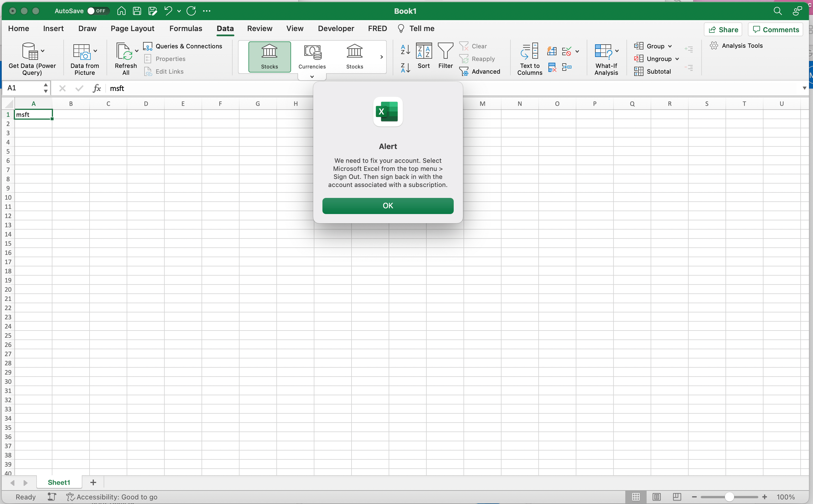Save the workbook with the disk icon
Image resolution: width=813 pixels, height=504 pixels.
click(x=137, y=11)
